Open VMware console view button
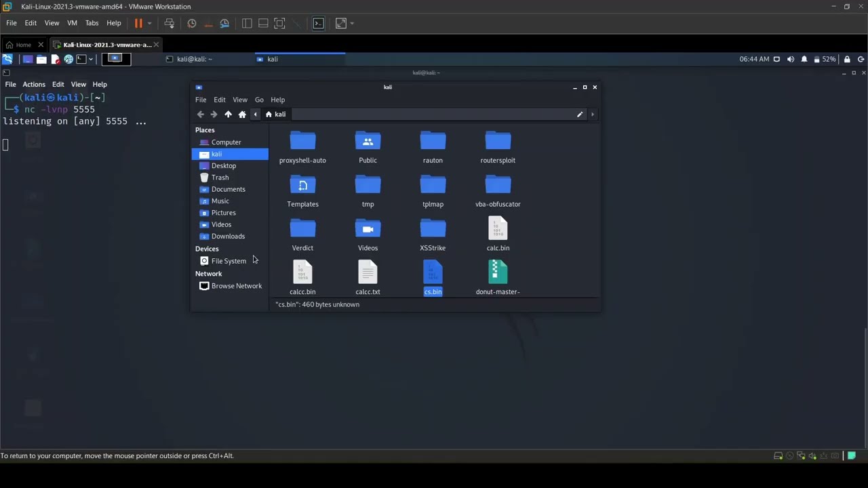 pos(318,23)
